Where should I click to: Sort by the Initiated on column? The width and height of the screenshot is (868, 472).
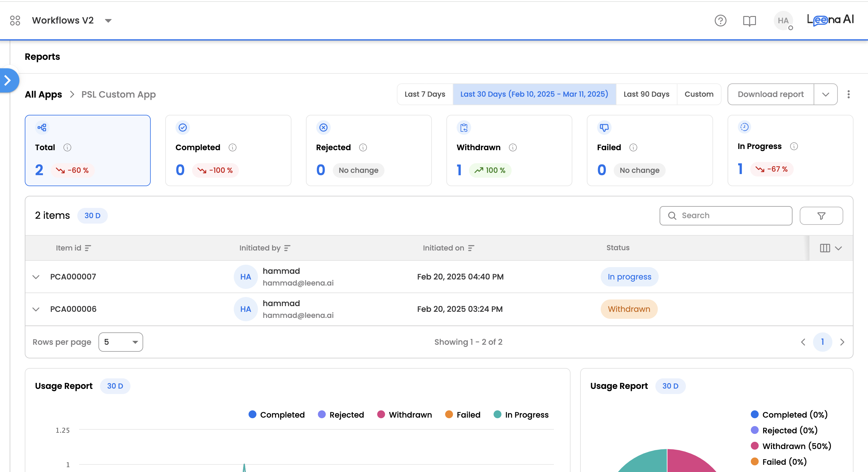coord(471,248)
